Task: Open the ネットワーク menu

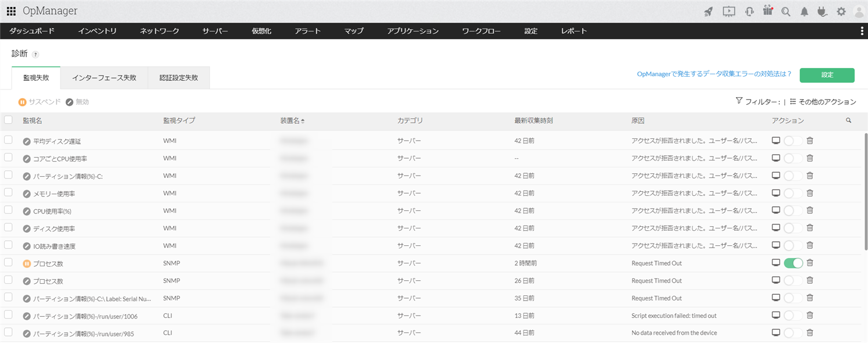Action: tap(159, 31)
